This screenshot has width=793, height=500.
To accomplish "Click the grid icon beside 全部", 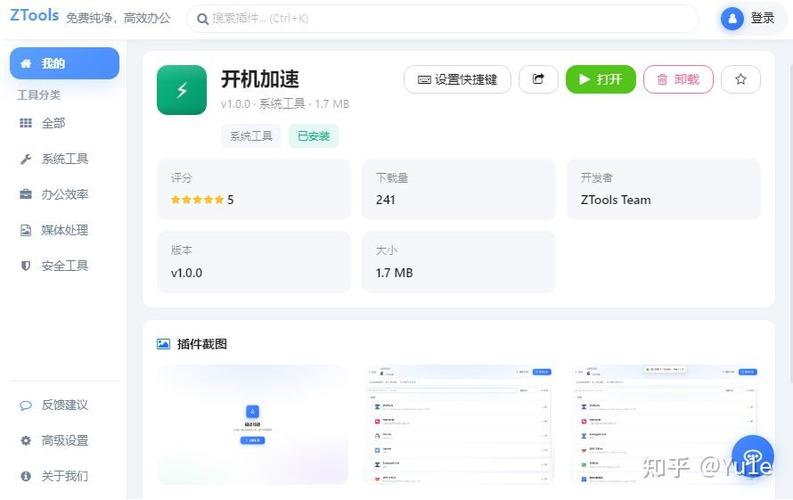I will tap(26, 123).
